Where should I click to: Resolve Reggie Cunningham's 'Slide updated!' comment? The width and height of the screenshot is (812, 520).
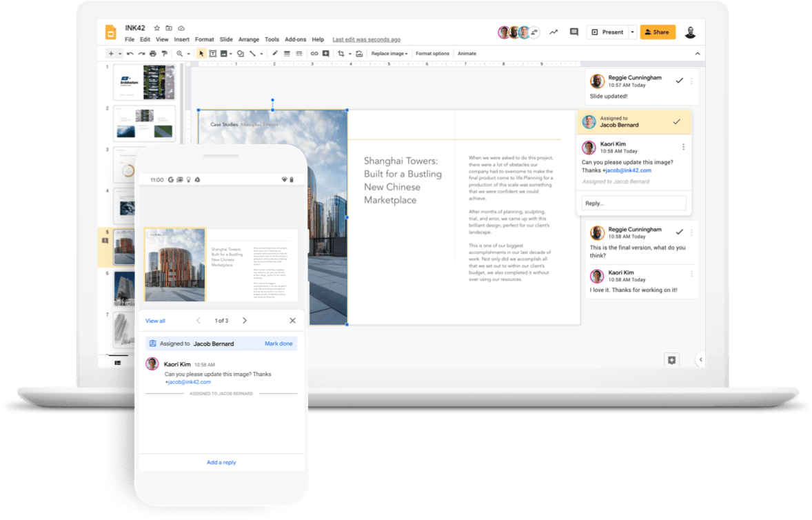tap(680, 80)
